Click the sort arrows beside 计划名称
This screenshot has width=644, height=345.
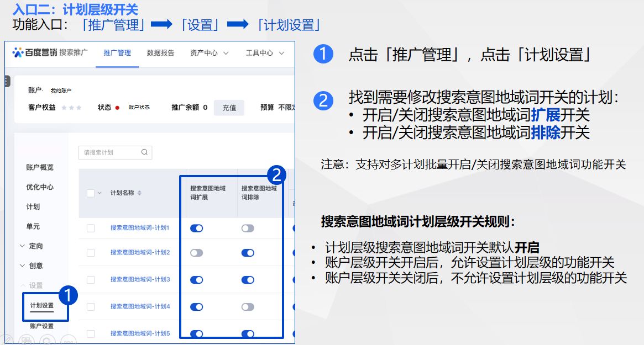[139, 193]
